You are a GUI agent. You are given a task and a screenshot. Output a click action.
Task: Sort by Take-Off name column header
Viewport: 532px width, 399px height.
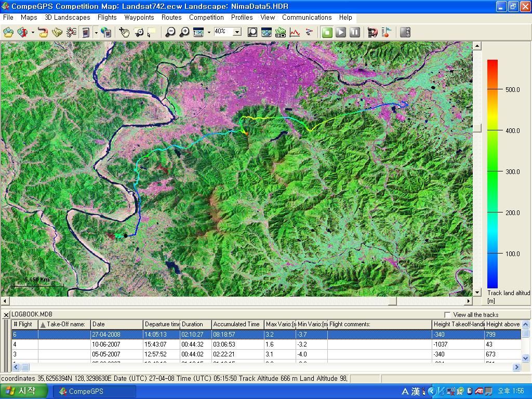coord(64,324)
